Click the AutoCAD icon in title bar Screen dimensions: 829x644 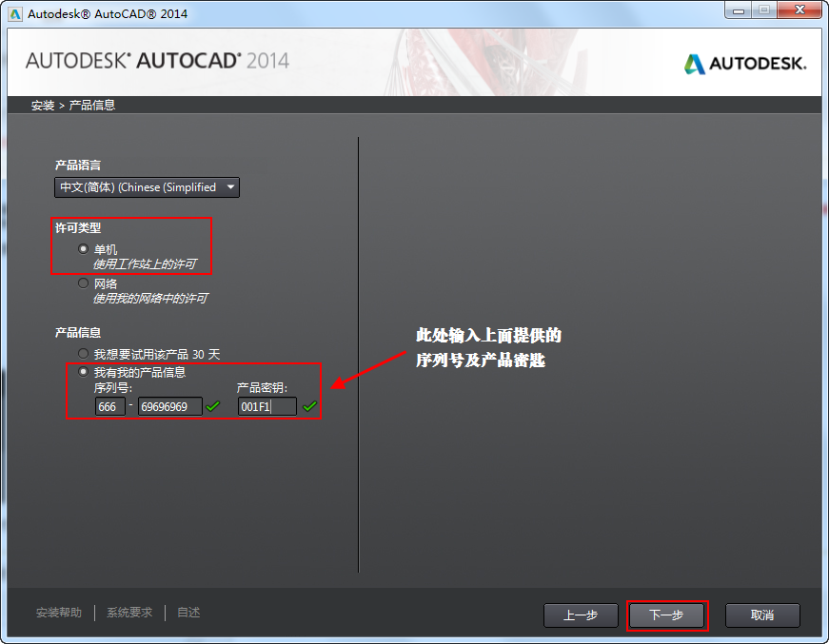click(x=11, y=10)
